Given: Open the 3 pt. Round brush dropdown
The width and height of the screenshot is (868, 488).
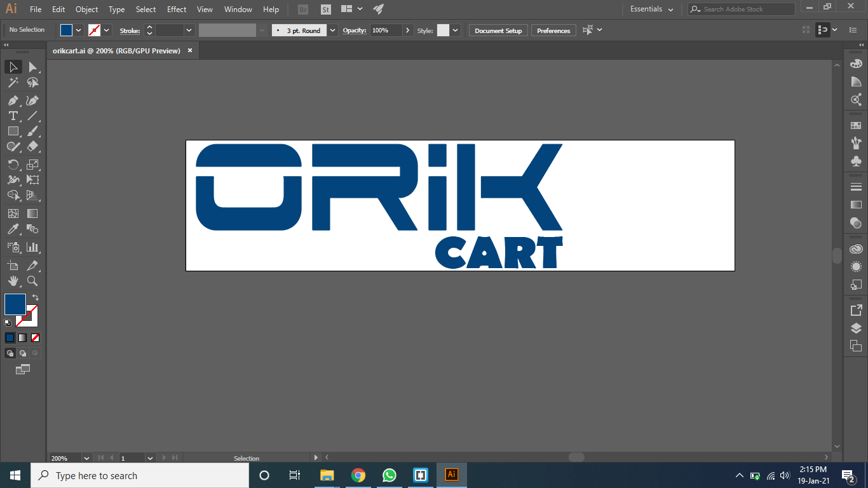Looking at the screenshot, I should [x=333, y=30].
